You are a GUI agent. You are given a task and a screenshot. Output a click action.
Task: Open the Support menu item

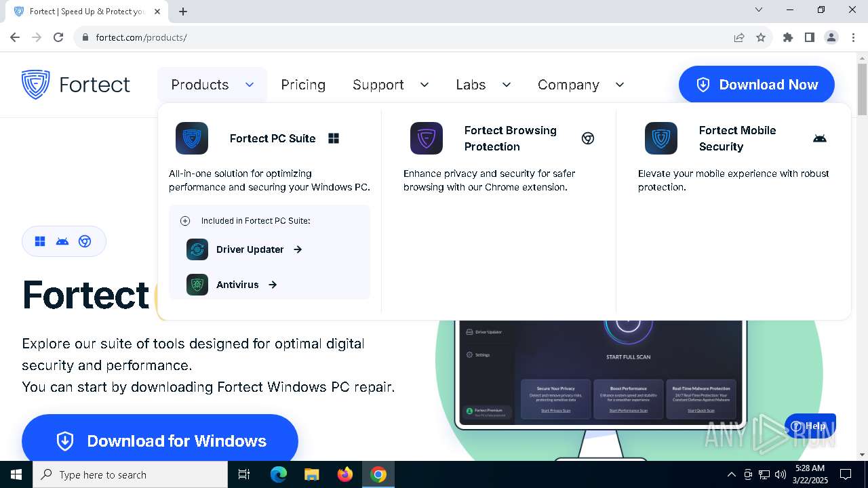tap(378, 85)
